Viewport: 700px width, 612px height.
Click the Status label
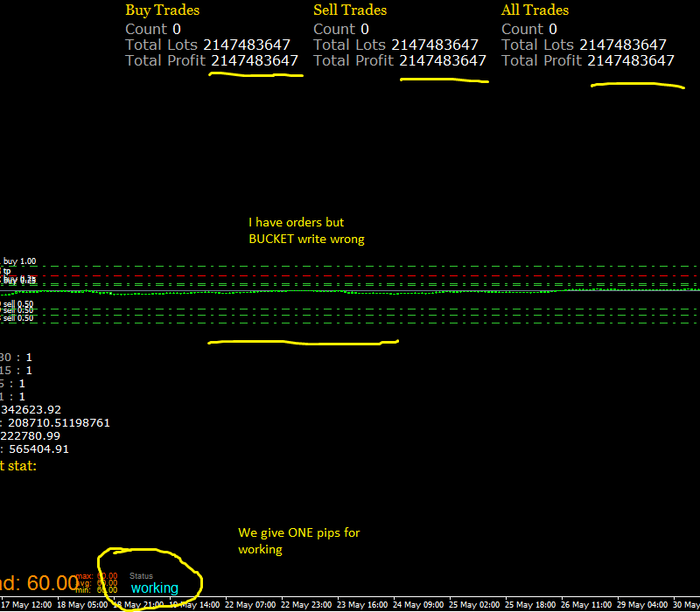(141, 576)
